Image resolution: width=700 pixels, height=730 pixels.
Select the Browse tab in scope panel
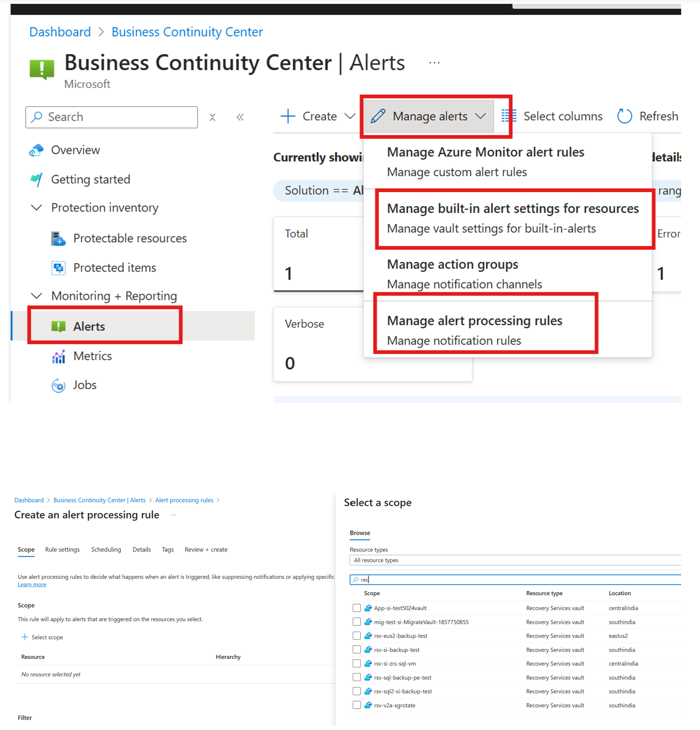click(x=360, y=533)
